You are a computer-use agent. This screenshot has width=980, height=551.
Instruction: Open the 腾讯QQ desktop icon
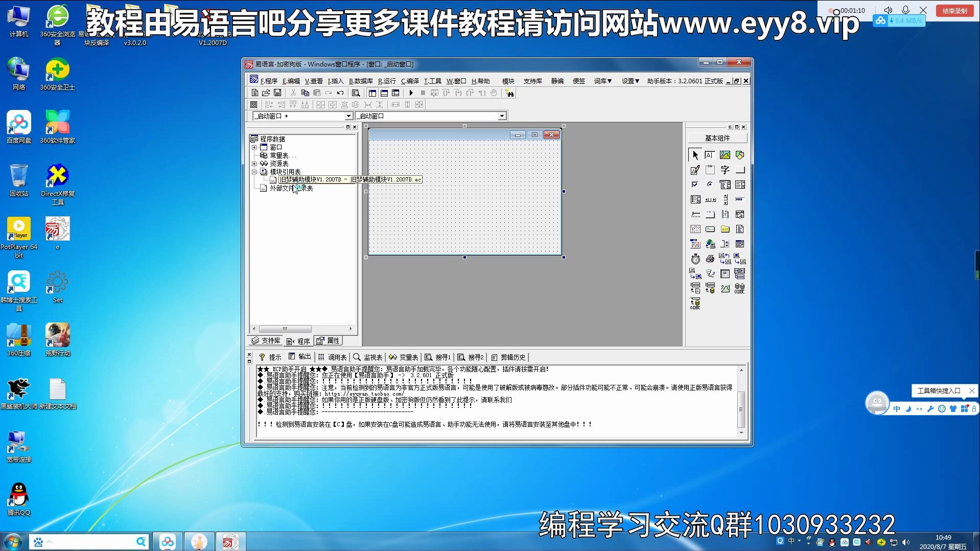coord(19,499)
